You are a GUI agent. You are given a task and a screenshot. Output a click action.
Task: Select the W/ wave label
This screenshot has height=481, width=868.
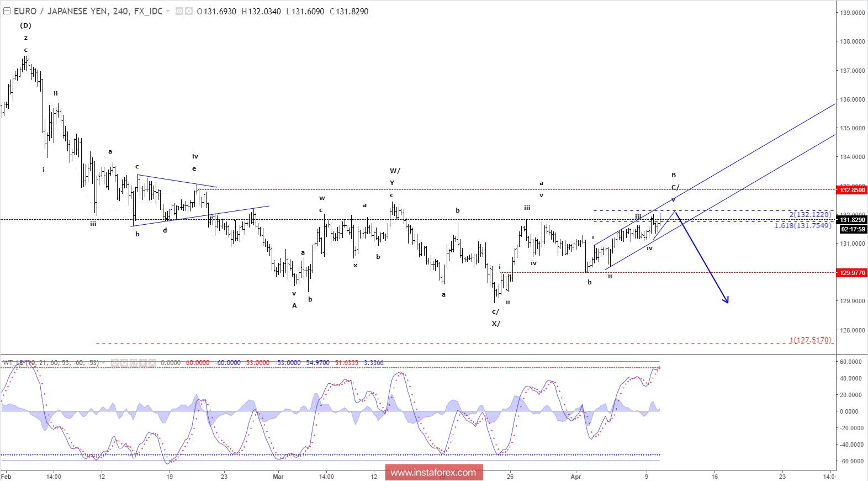(x=395, y=171)
